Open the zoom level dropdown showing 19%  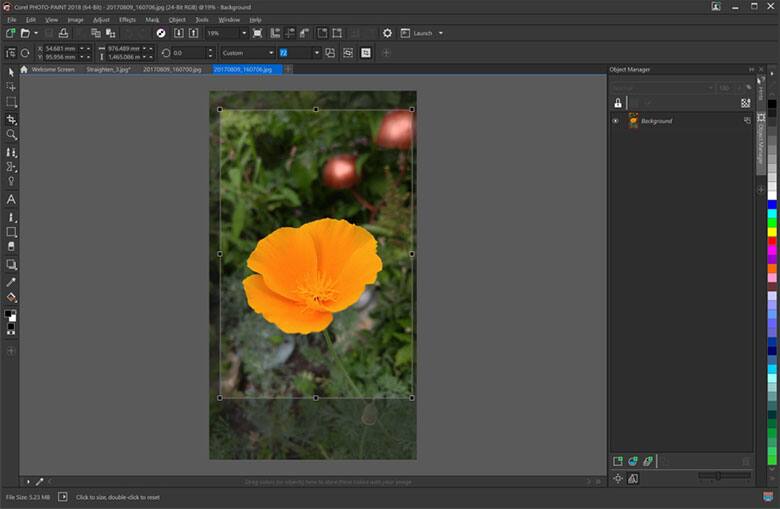pos(243,33)
